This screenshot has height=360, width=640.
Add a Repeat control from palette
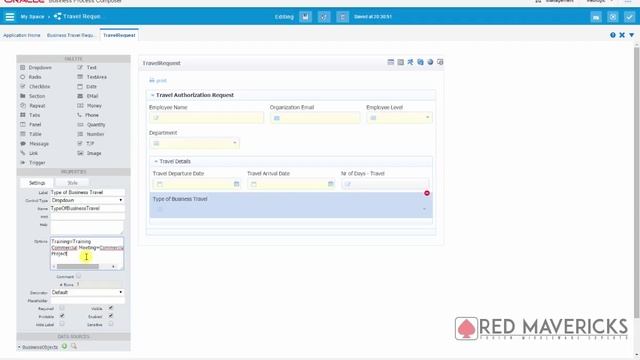(33, 105)
